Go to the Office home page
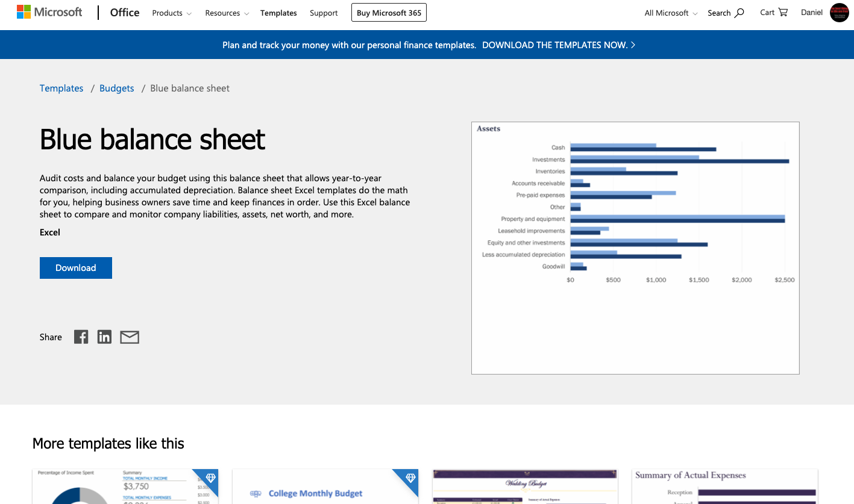Viewport: 854px width, 504px height. [x=124, y=12]
